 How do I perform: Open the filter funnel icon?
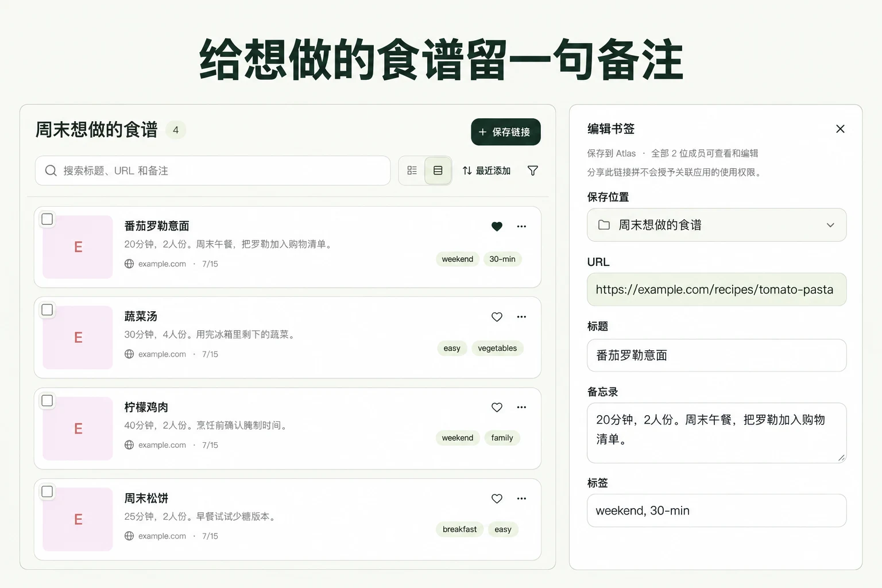tap(533, 171)
